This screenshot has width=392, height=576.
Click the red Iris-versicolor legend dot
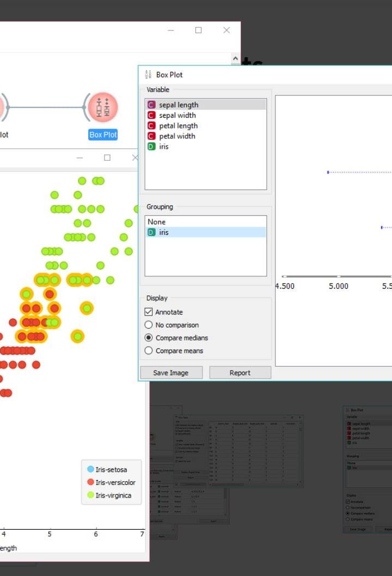click(90, 482)
